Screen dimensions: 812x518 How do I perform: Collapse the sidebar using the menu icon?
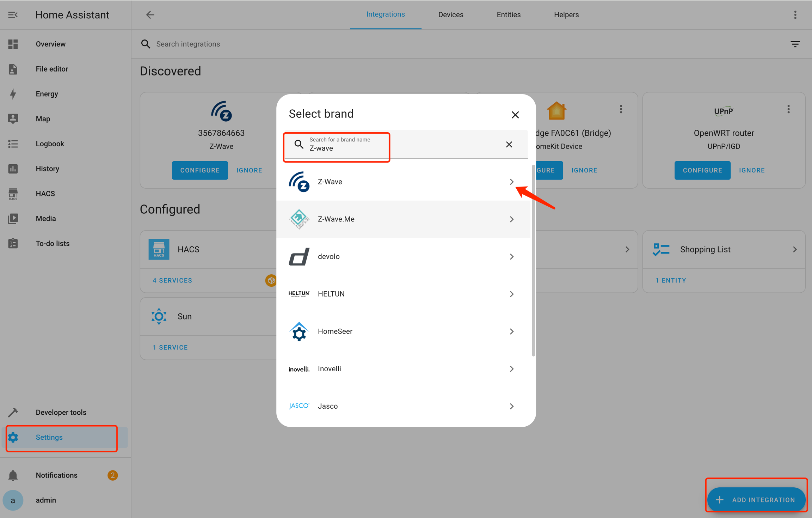(x=13, y=15)
